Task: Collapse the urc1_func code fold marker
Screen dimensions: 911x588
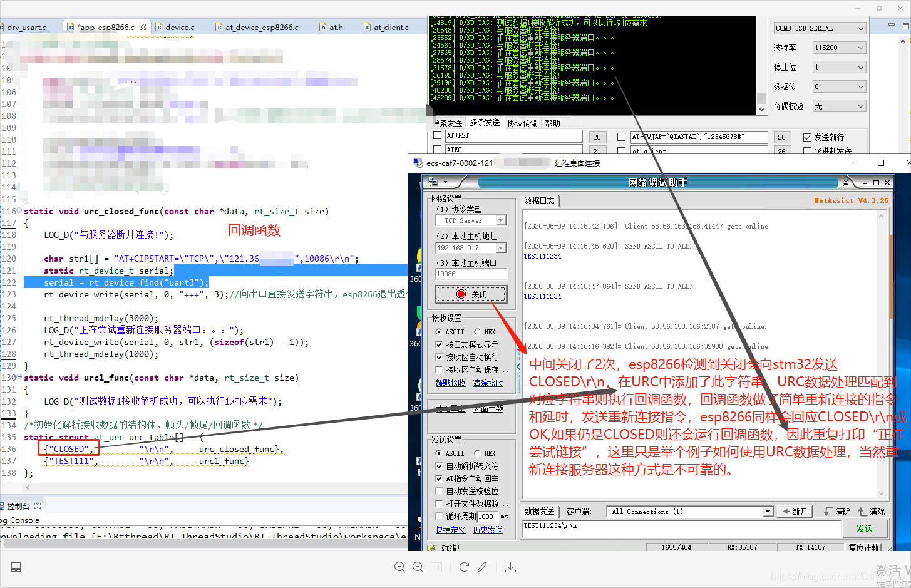Action: click(x=19, y=378)
